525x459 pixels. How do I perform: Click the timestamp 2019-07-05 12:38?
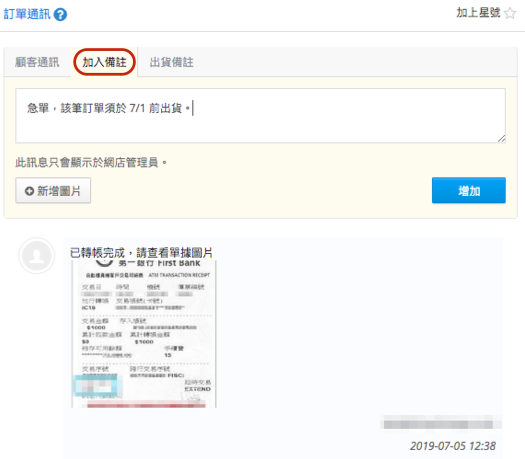(453, 446)
